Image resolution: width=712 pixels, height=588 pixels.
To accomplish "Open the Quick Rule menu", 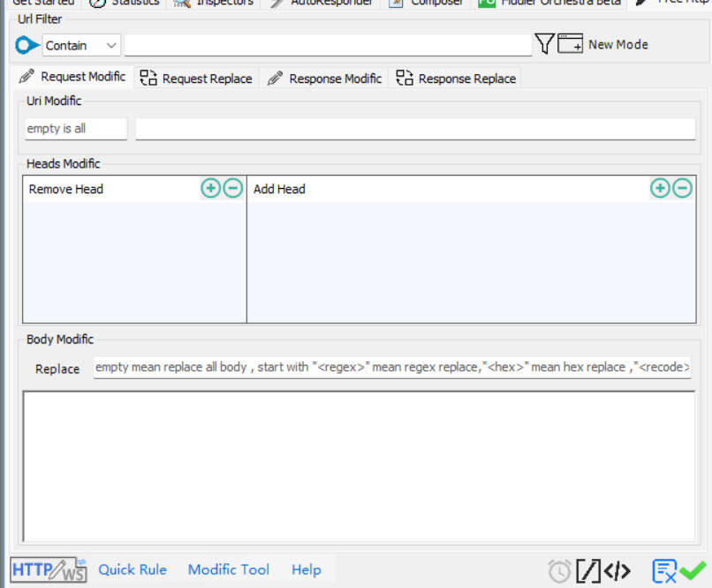I will tap(133, 570).
